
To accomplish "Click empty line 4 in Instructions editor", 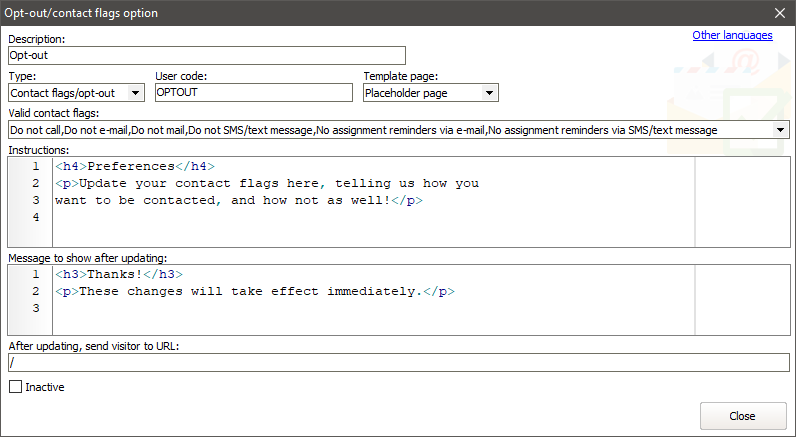I will click(300, 217).
